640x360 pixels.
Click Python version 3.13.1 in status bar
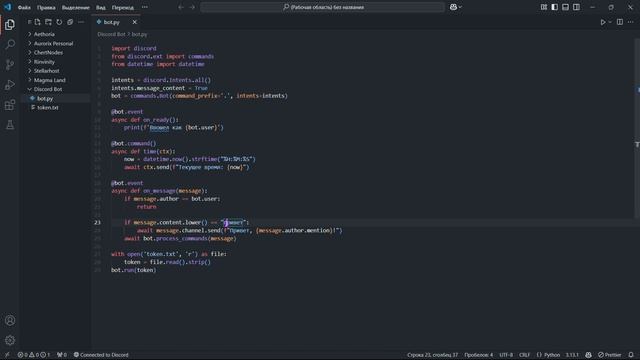click(x=572, y=355)
